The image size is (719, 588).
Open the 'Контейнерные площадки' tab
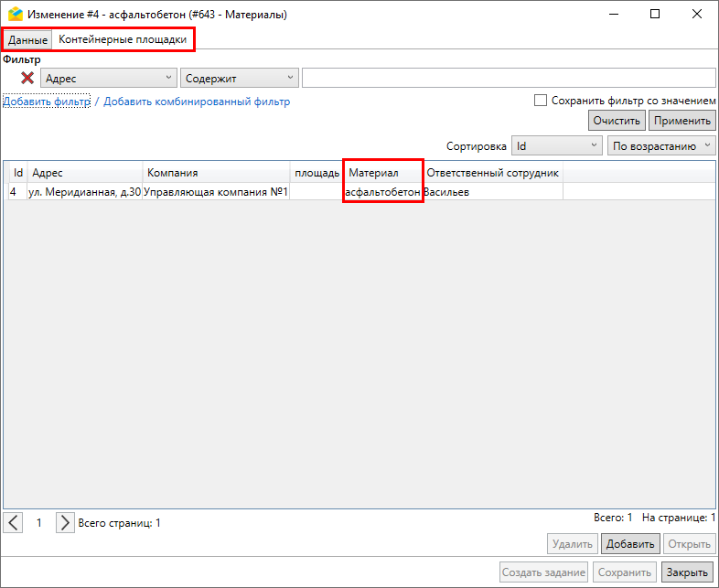tap(123, 40)
